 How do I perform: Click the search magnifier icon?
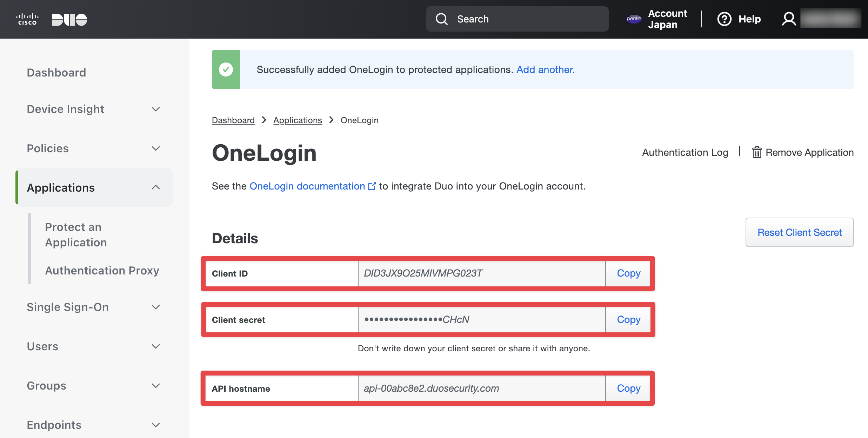(x=442, y=19)
